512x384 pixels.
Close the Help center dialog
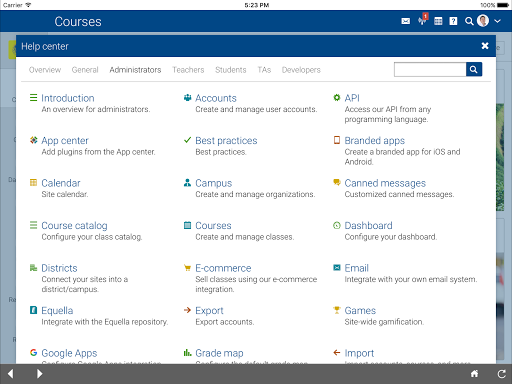point(485,46)
